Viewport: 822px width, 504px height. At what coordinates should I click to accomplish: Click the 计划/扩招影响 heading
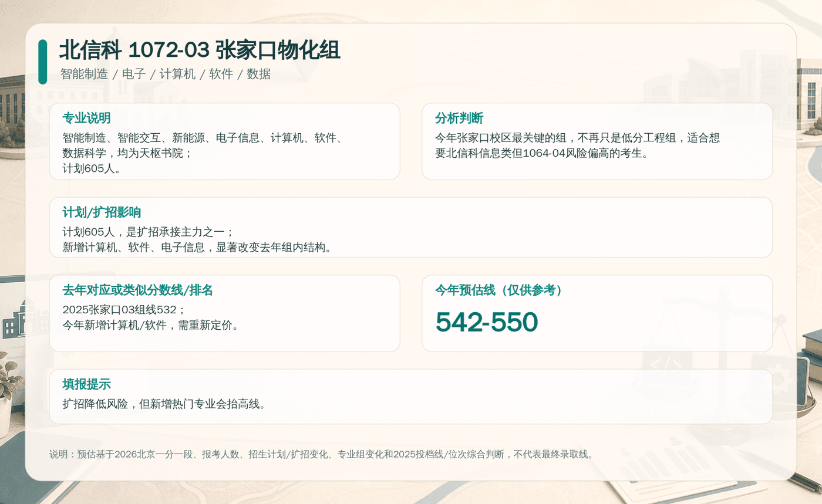pos(102,212)
